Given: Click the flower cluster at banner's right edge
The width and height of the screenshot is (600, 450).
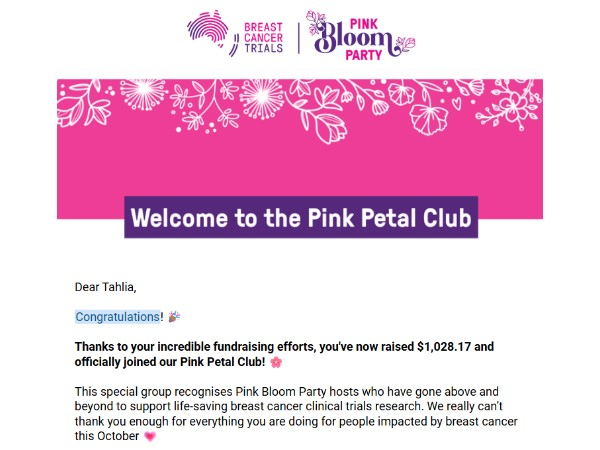Looking at the screenshot, I should coord(511,103).
